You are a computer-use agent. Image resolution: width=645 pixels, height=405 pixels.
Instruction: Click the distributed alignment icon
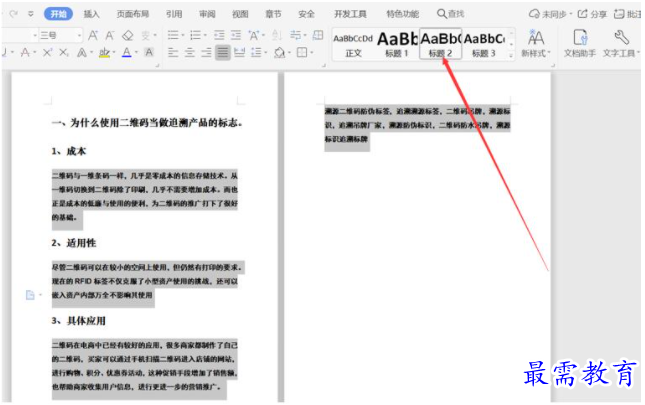tap(239, 53)
